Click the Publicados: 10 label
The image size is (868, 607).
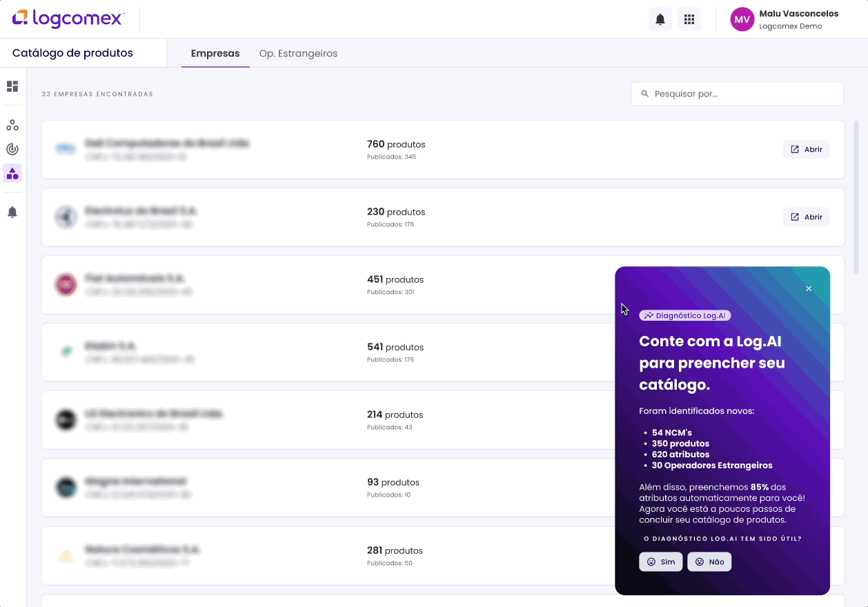[388, 495]
